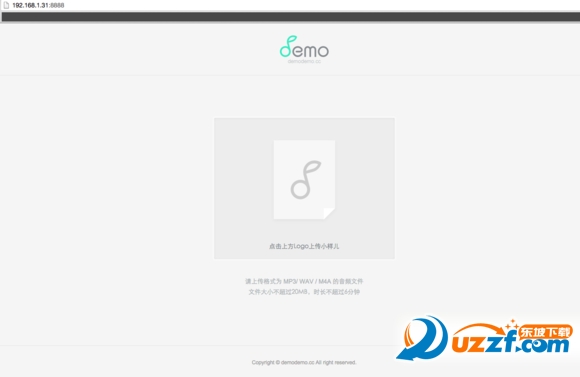Click the page document icon beside the URL
Screen dimensions: 580x377
(6, 5)
